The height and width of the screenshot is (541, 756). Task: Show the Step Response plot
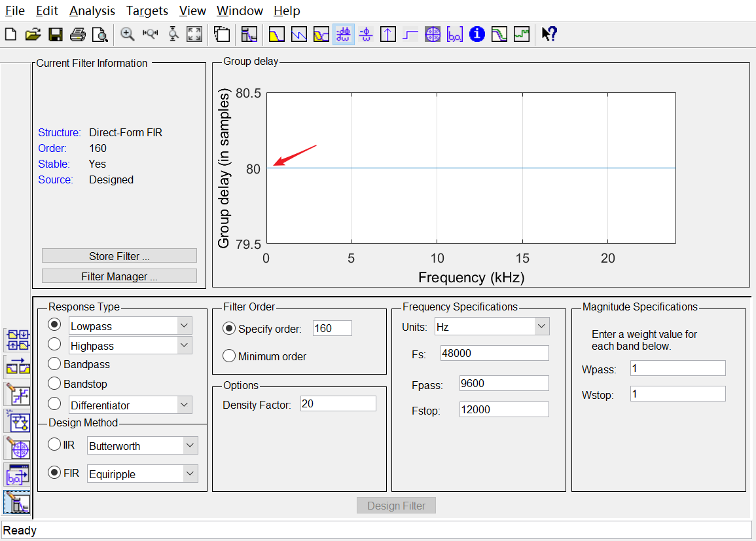(x=410, y=34)
